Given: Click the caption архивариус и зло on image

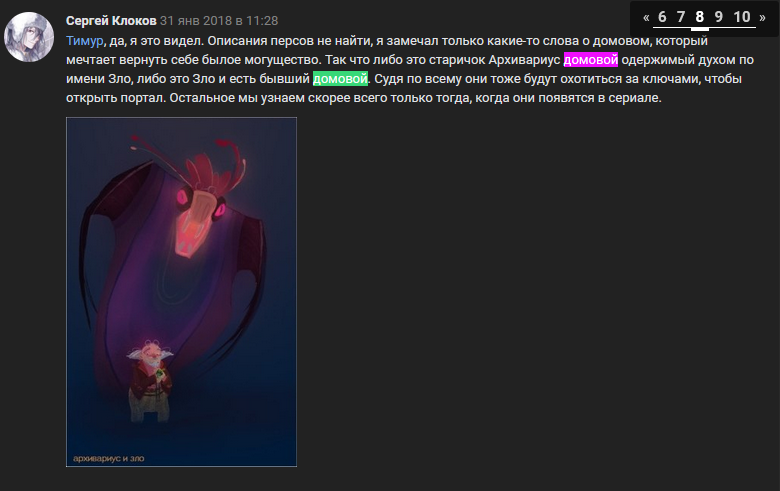Looking at the screenshot, I should pyautogui.click(x=108, y=459).
